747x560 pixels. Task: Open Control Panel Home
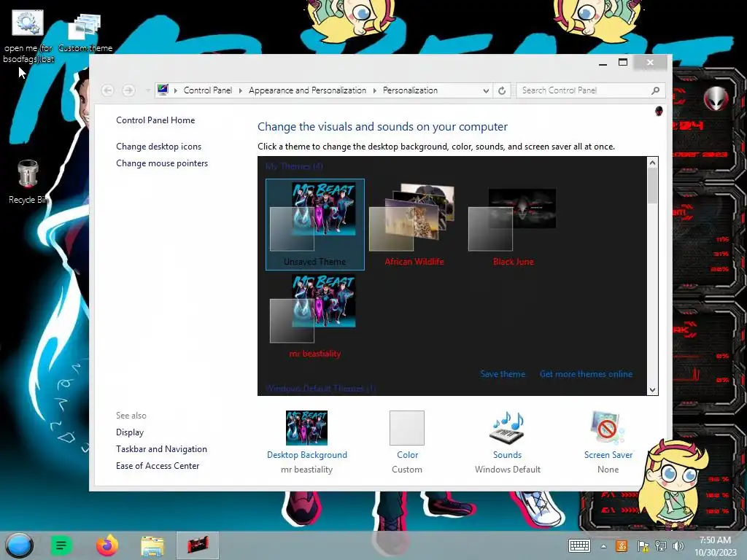[155, 120]
